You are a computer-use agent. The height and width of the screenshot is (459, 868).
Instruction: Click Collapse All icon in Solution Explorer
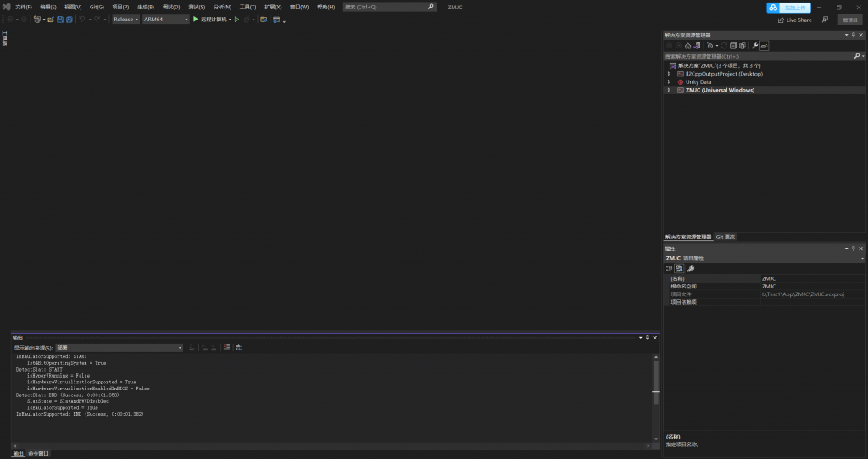point(732,45)
